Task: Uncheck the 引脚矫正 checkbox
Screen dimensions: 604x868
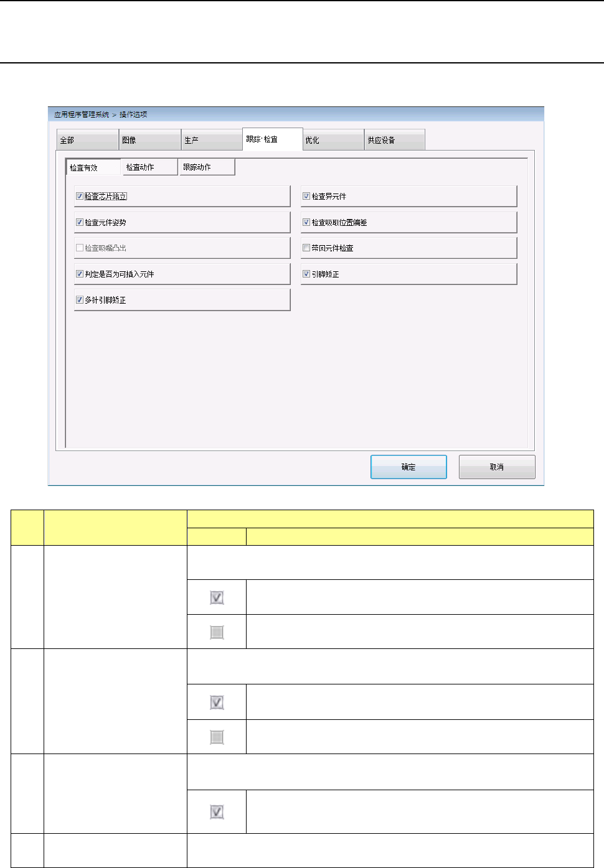Action: click(x=306, y=274)
